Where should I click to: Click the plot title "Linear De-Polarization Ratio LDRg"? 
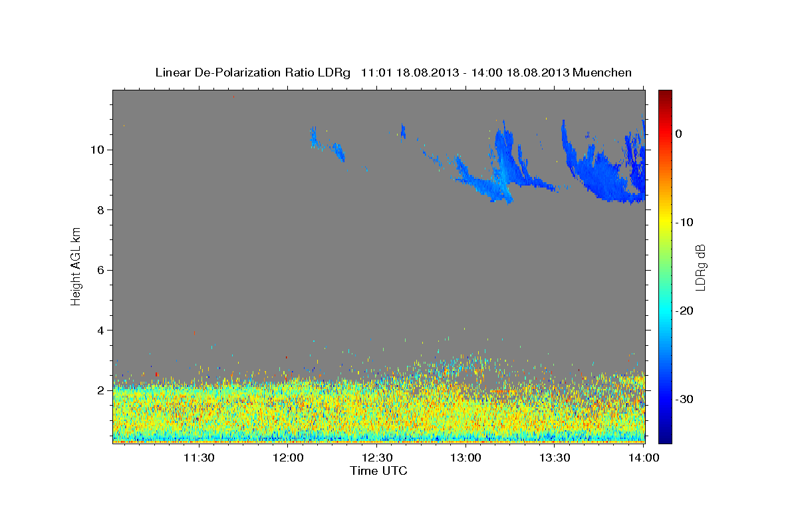[x=252, y=72]
